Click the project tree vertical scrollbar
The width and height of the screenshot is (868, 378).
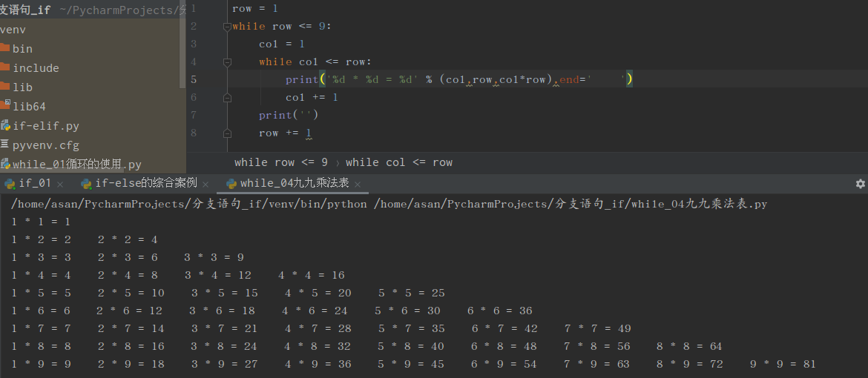(x=183, y=44)
